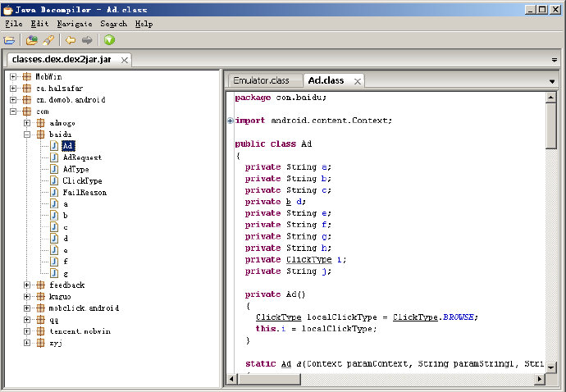
Task: Click the class icon for a
Action: coord(54,203)
